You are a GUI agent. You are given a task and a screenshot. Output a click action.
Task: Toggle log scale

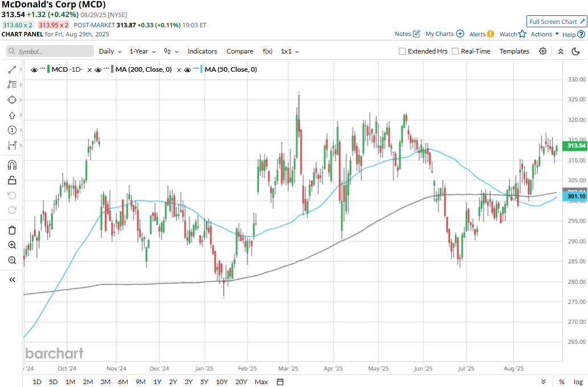pyautogui.click(x=578, y=382)
